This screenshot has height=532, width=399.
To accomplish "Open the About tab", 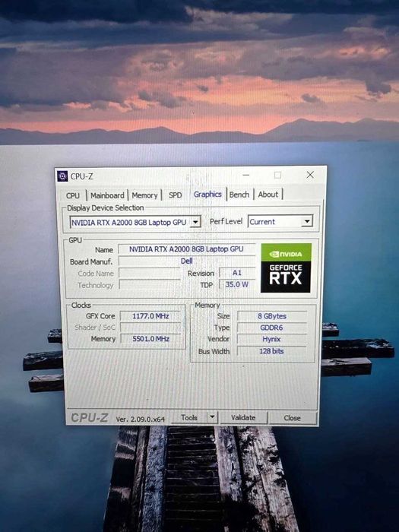I will click(x=268, y=195).
